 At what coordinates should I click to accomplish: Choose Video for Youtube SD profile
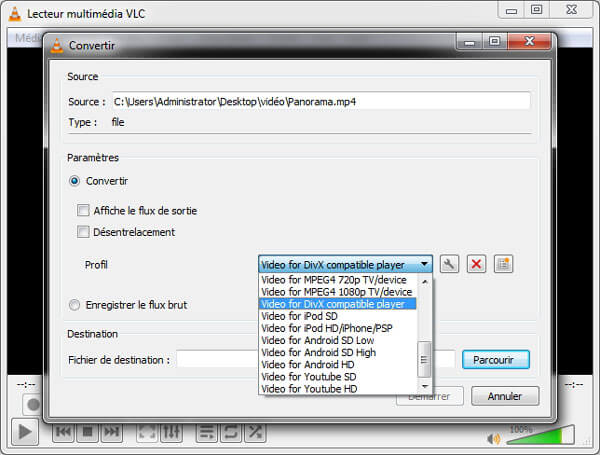(338, 377)
